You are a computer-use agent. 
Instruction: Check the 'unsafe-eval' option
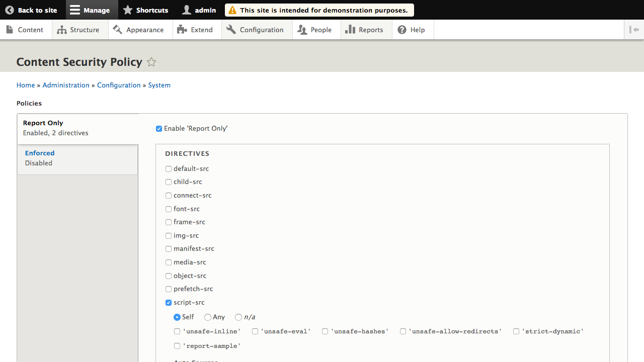255,331
